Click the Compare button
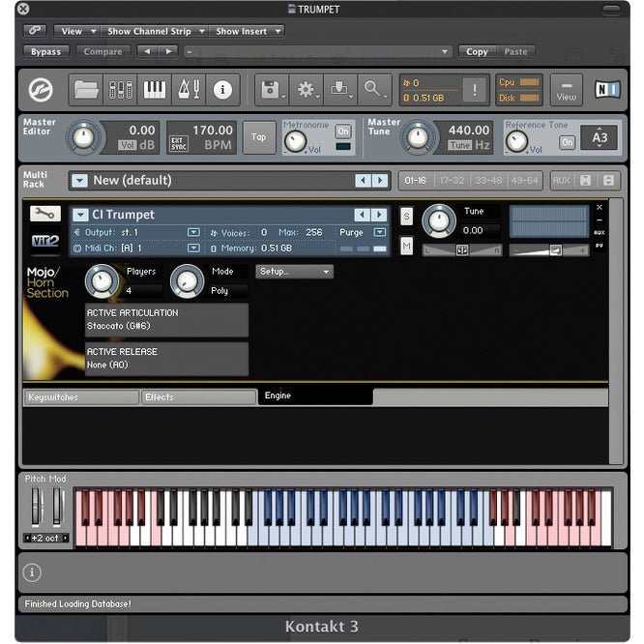This screenshot has width=644, height=644. coord(102,52)
